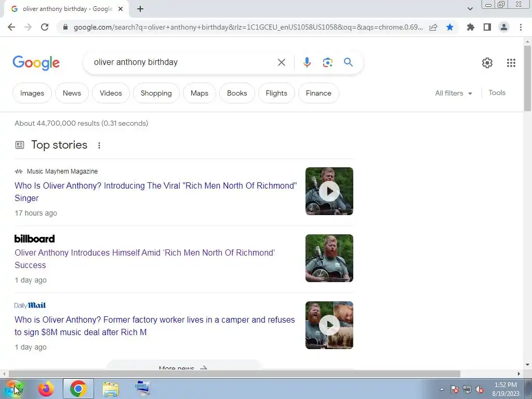
Task: Open Daily Mail camper story link
Action: tap(155, 326)
